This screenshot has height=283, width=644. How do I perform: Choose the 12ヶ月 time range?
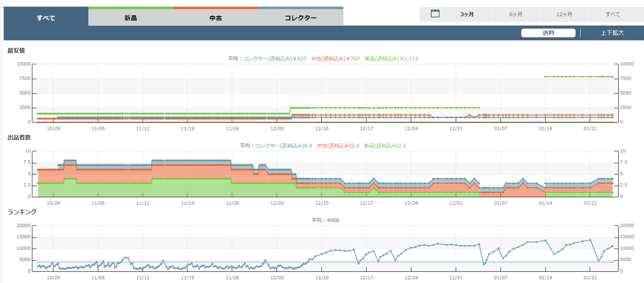(x=564, y=15)
